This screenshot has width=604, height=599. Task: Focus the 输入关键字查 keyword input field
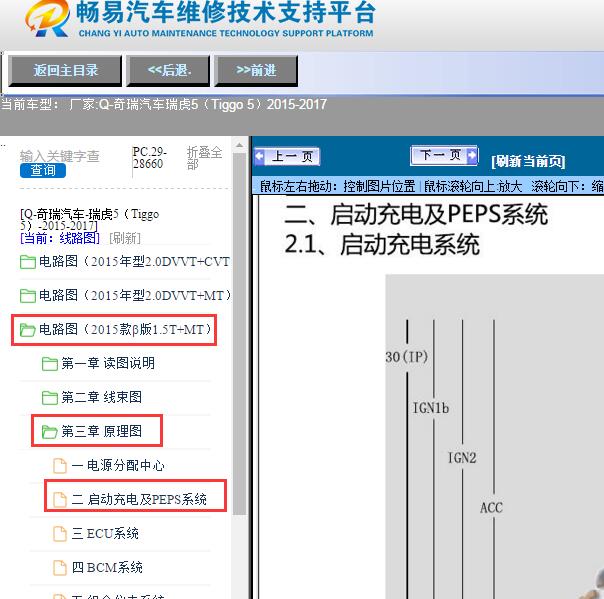tap(60, 156)
